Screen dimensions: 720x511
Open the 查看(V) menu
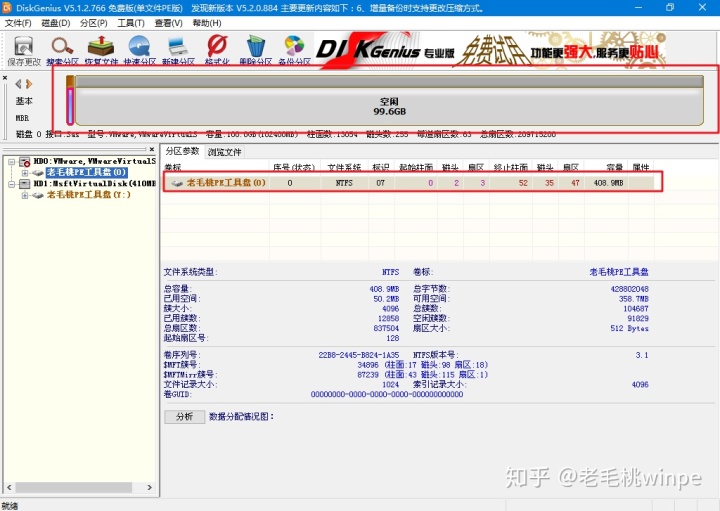tap(169, 23)
